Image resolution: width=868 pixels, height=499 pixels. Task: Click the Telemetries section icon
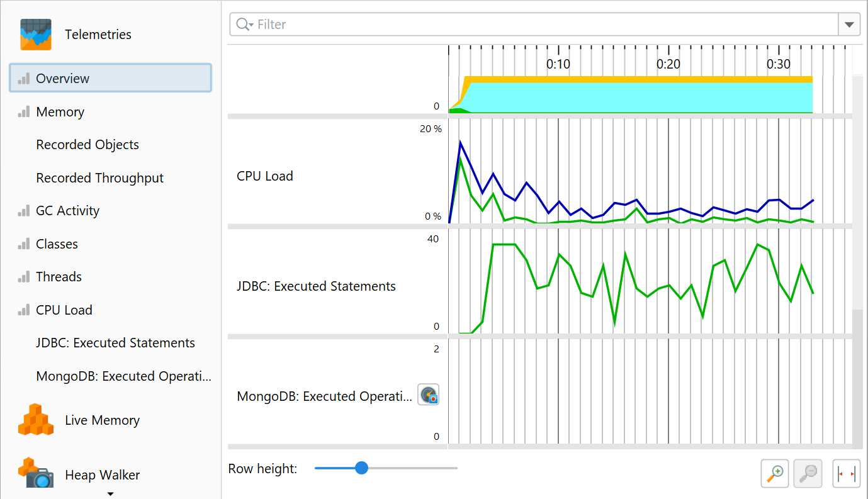(36, 35)
